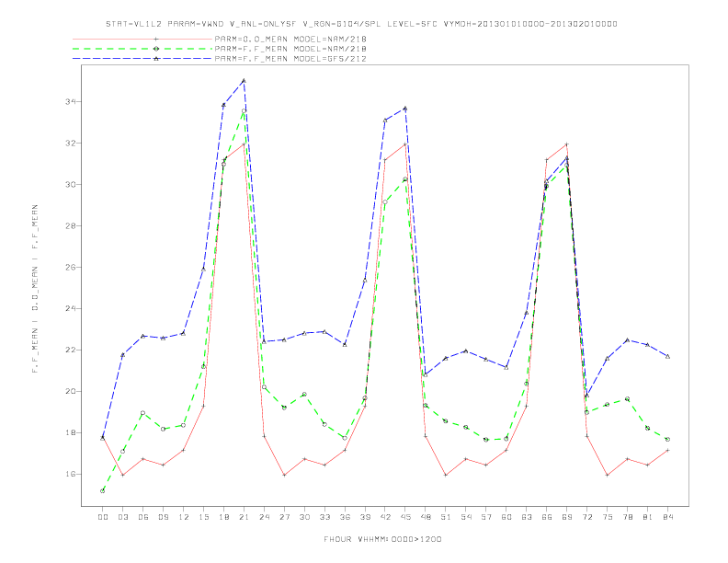Image resolution: width=728 pixels, height=563 pixels.
Task: Click the chart title starting with STAT=VL1L2
Action: [361, 24]
